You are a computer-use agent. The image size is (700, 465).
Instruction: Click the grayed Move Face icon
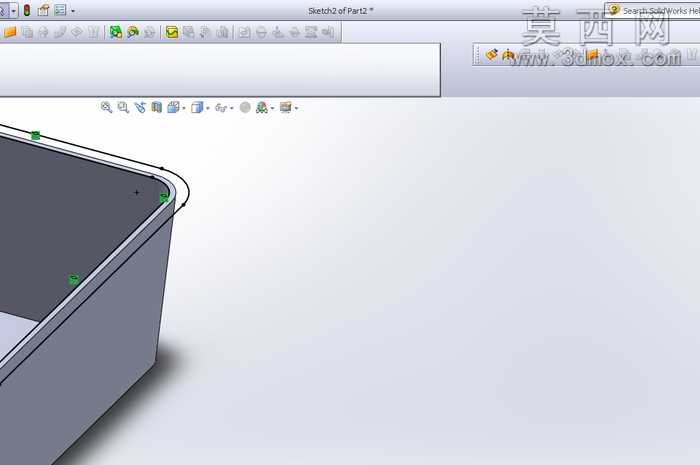pyautogui.click(x=205, y=32)
